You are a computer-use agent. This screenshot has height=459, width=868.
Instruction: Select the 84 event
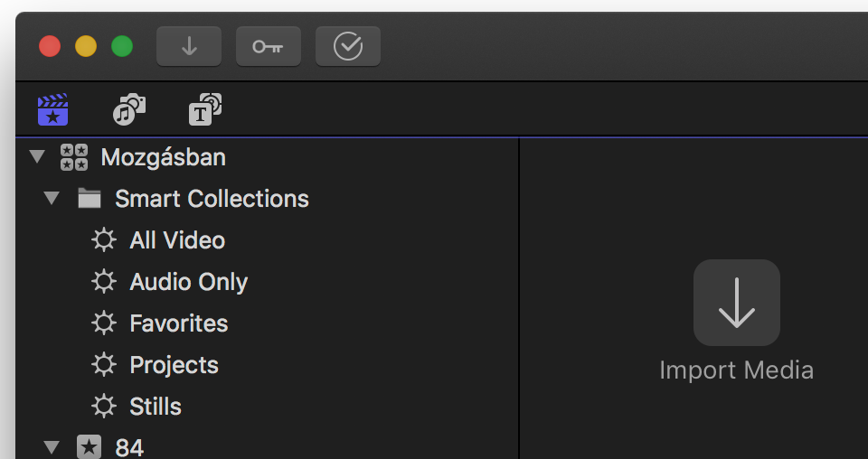click(x=129, y=447)
